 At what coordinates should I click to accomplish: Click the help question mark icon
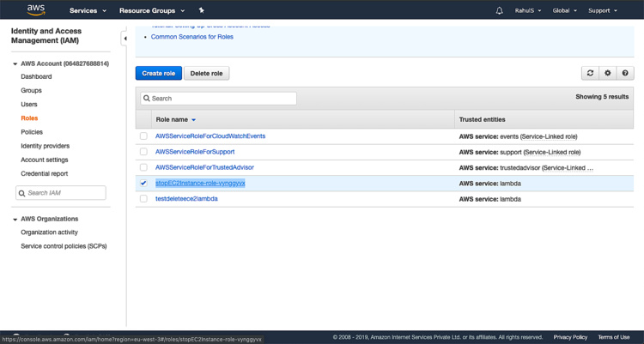click(626, 74)
